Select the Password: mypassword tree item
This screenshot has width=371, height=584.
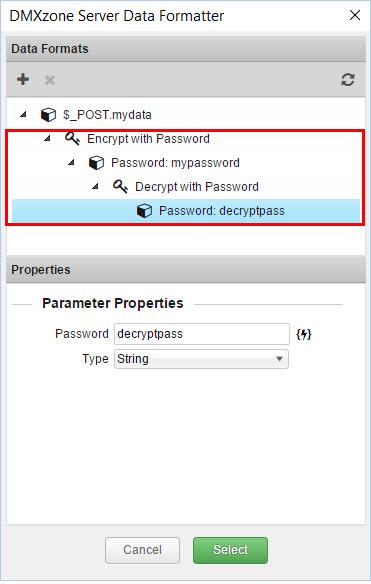pos(175,163)
